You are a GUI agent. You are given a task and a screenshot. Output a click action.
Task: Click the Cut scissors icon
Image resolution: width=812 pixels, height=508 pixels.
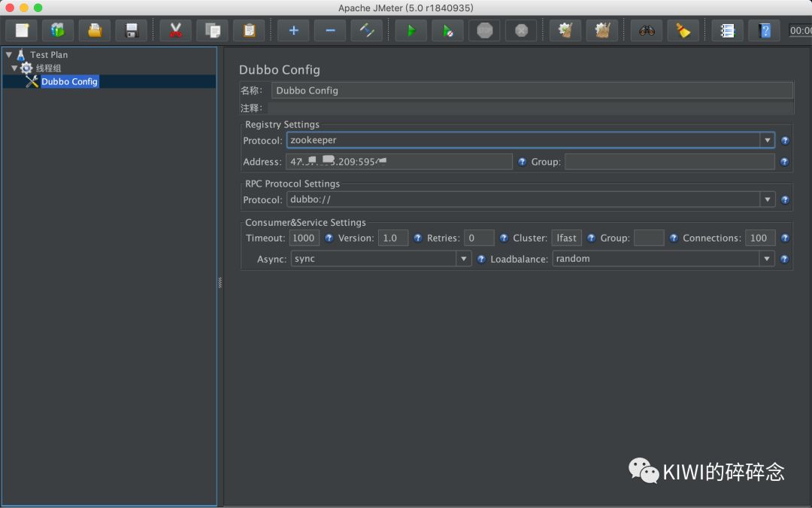click(x=175, y=31)
